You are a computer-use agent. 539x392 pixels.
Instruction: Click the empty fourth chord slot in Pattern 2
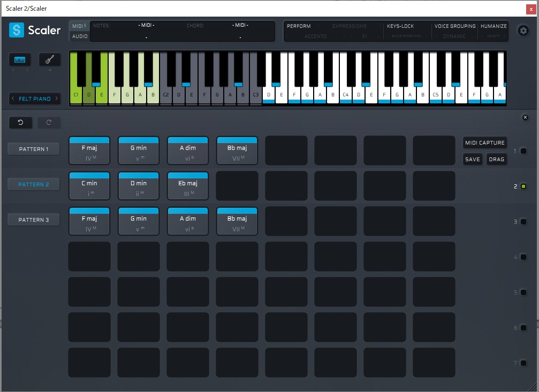pos(237,186)
